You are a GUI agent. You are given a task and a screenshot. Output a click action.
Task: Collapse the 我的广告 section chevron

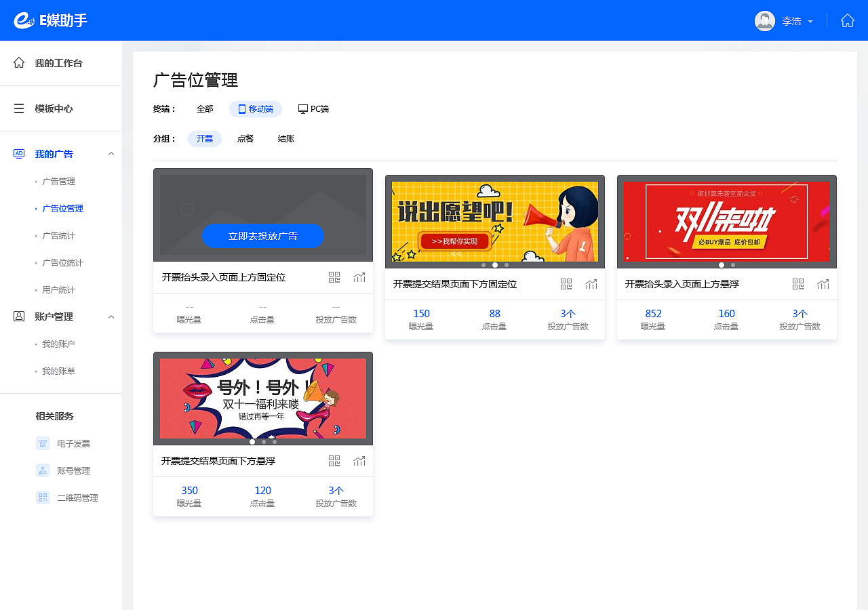coord(111,154)
